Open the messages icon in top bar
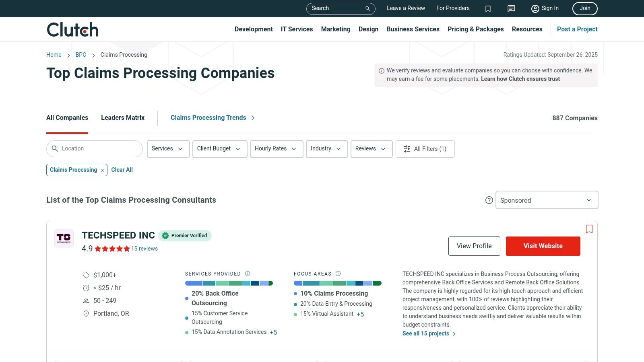The image size is (644, 362). click(511, 8)
